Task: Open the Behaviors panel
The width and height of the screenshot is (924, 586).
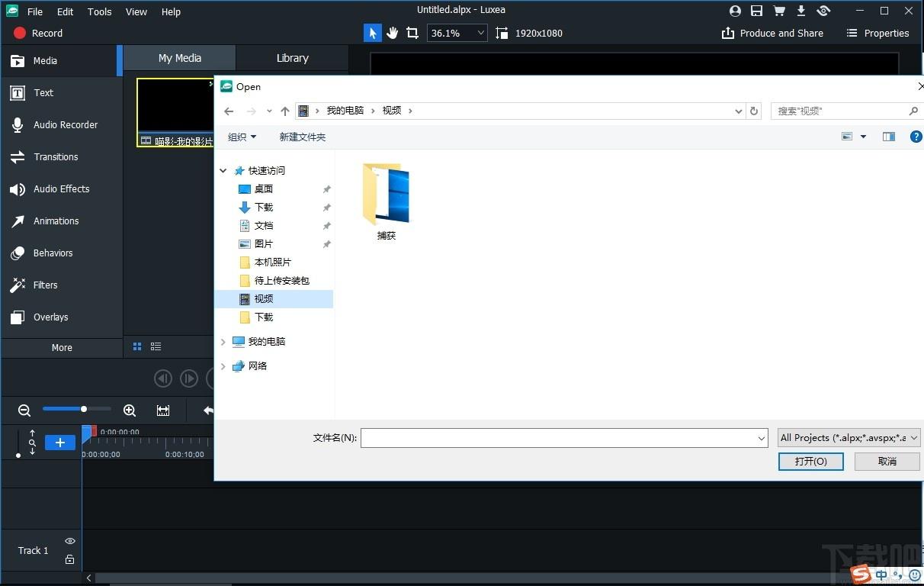Action: [x=61, y=253]
